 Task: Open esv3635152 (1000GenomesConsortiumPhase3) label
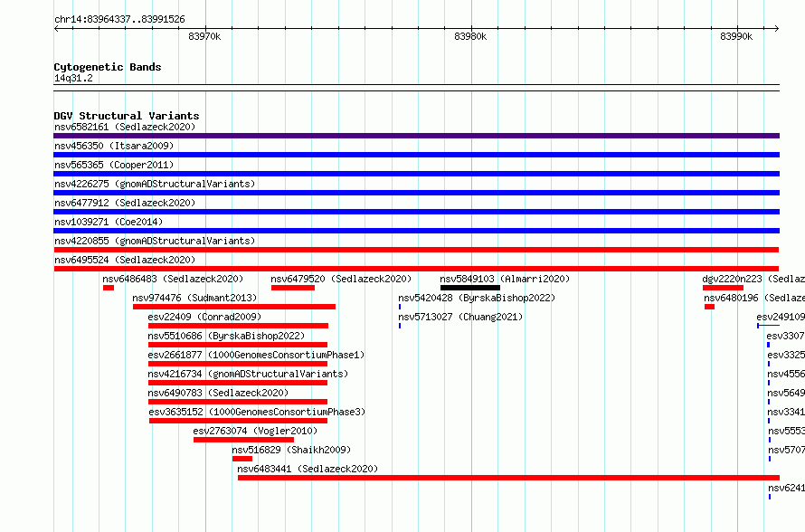pos(257,412)
